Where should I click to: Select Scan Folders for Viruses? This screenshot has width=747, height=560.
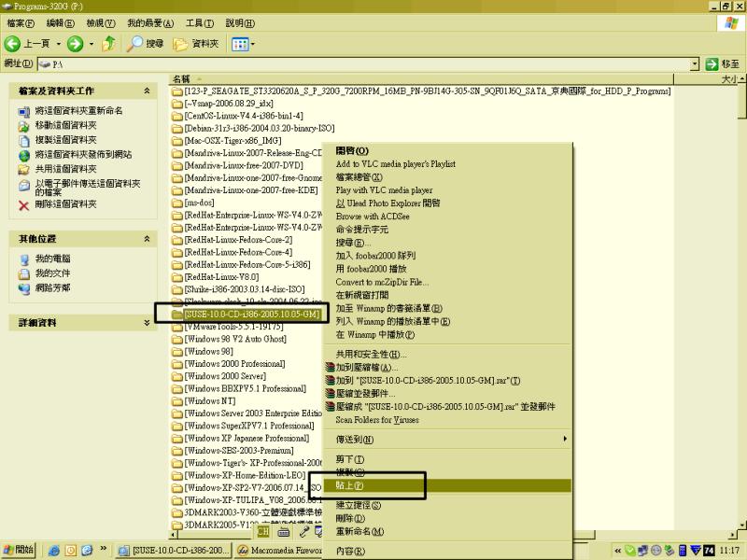447,420
